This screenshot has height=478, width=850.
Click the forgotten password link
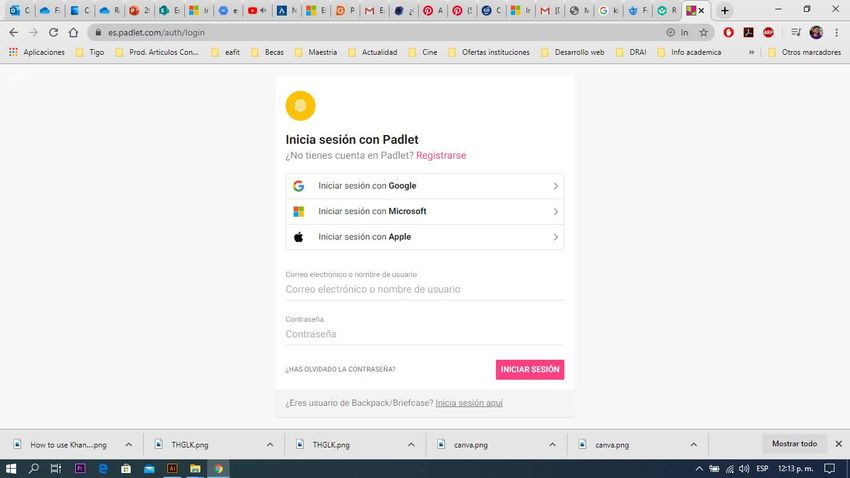(x=340, y=370)
